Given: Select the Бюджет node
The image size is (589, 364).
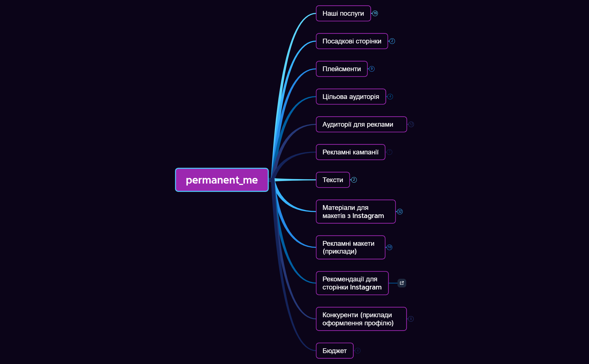Looking at the screenshot, I should click(334, 351).
